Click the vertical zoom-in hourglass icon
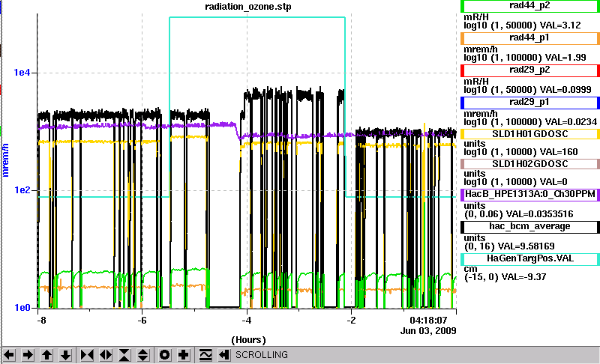The image size is (600, 364). coord(124,355)
